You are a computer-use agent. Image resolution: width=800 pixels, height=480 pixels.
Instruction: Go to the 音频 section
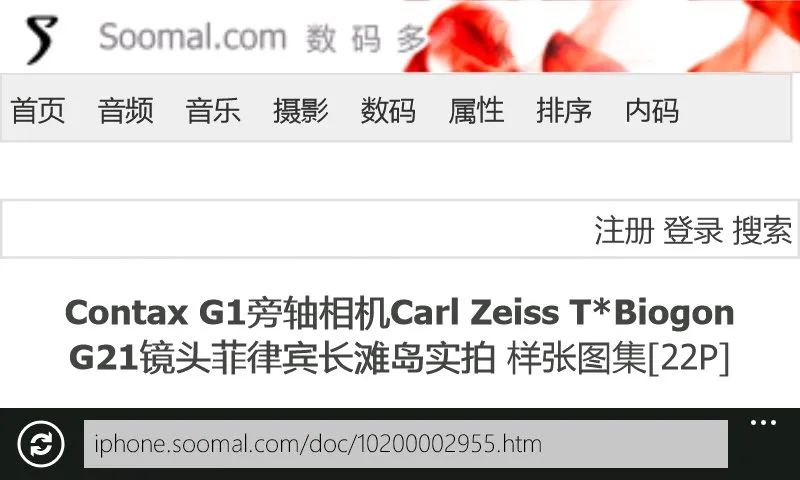coord(126,110)
